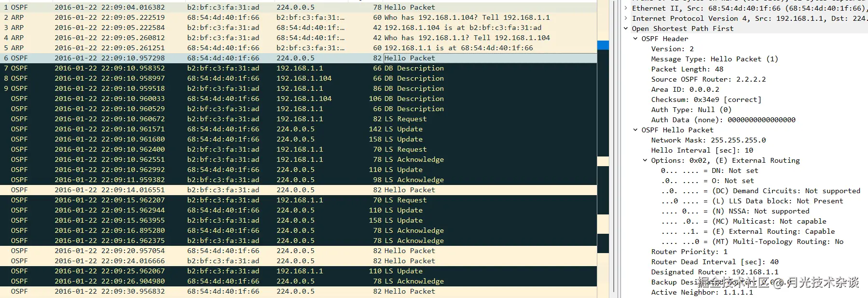Select Hello Packet at 22:09:14.016551
868x298 pixels.
pyautogui.click(x=298, y=190)
